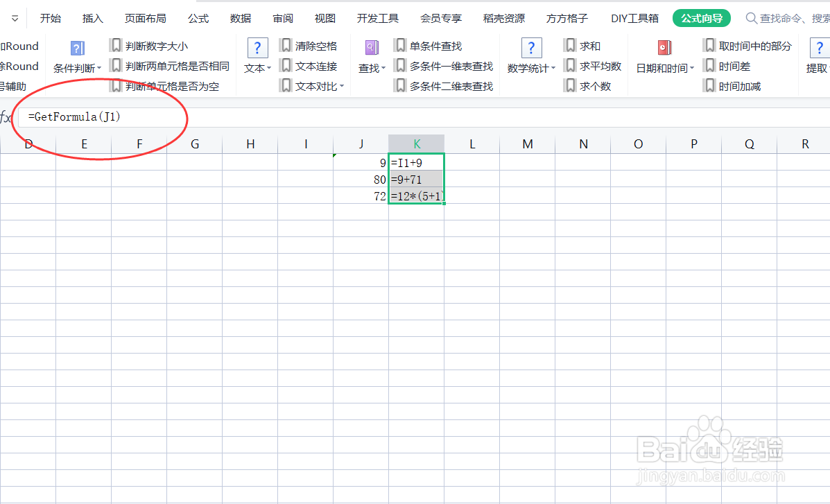Screen dimensions: 830x504
Task: Select cell containing =12*(5+1)
Action: tap(417, 196)
